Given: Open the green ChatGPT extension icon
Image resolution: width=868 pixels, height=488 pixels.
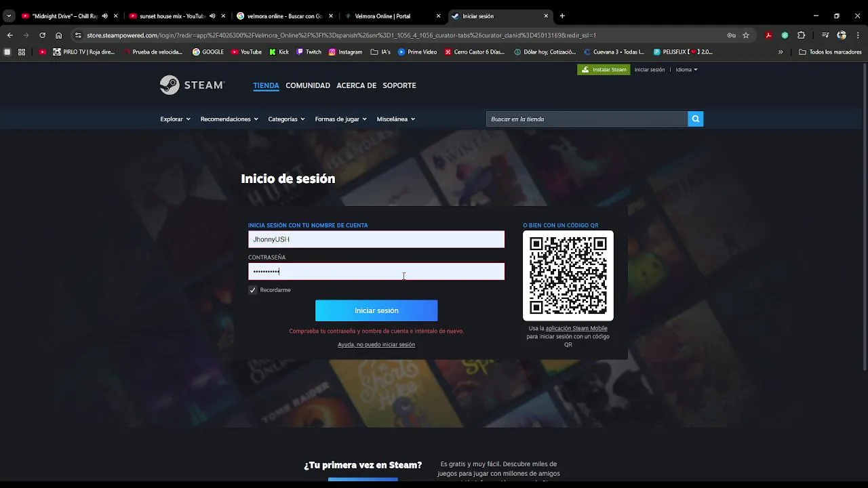Looking at the screenshot, I should point(785,35).
